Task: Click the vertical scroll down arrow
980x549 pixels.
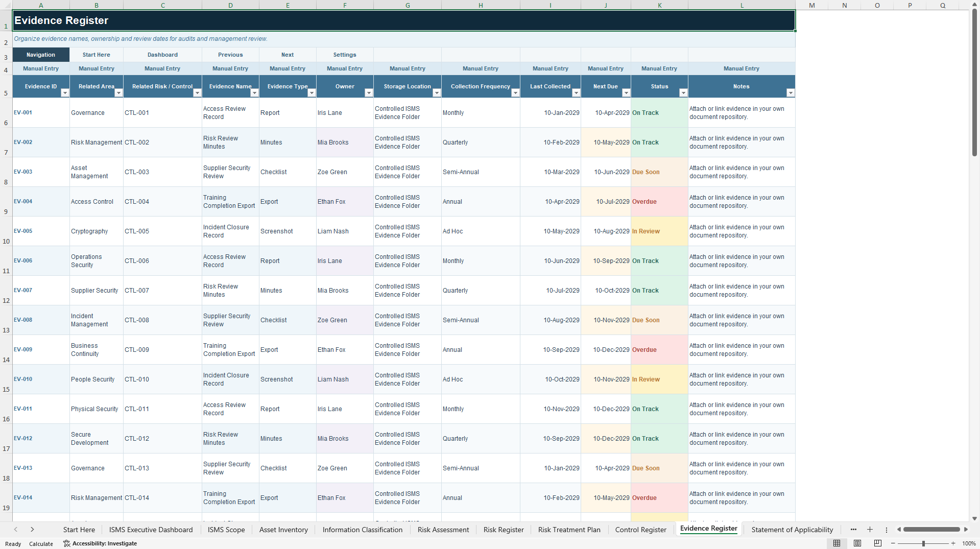Action: [974, 518]
